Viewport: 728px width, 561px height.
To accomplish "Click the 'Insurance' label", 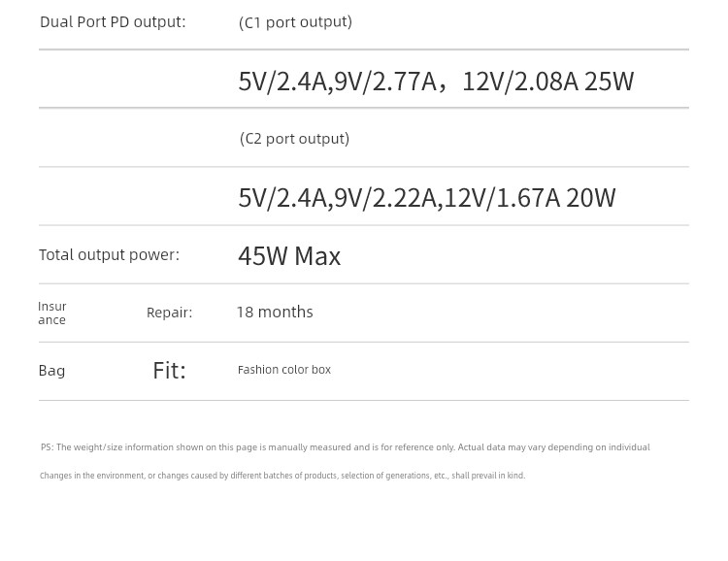I will pyautogui.click(x=52, y=313).
